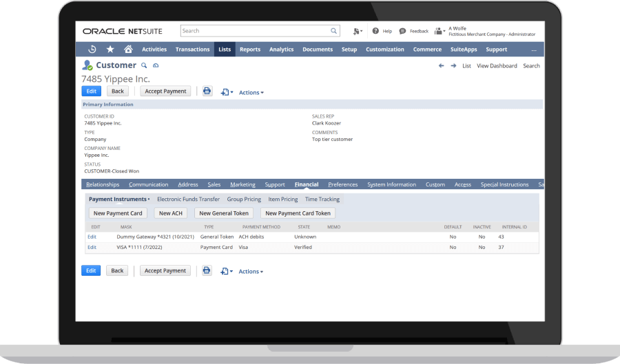Switch to the Preferences tab

click(343, 184)
